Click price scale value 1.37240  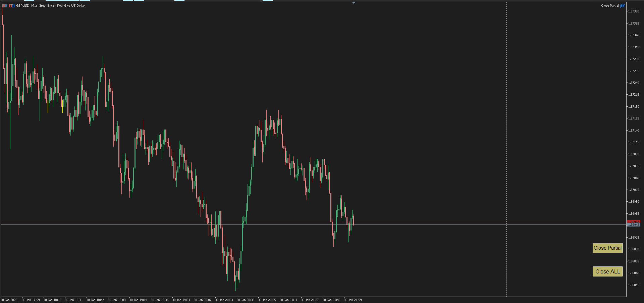[634, 83]
